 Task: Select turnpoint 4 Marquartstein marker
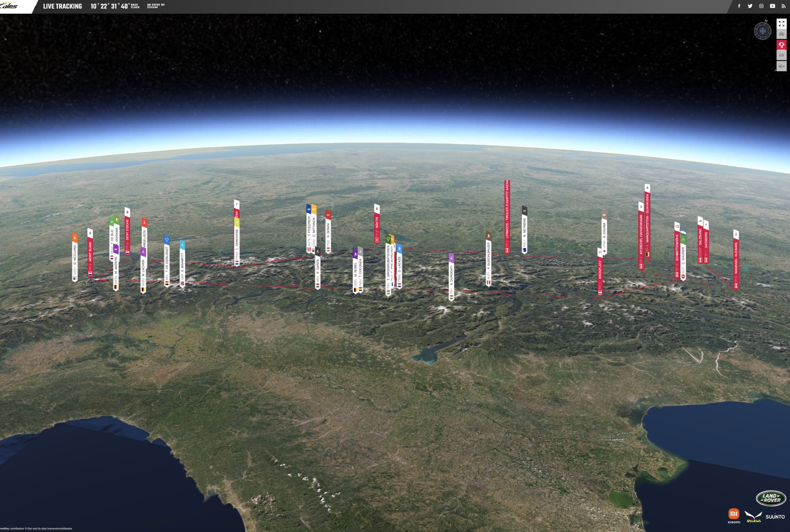[x=647, y=222]
